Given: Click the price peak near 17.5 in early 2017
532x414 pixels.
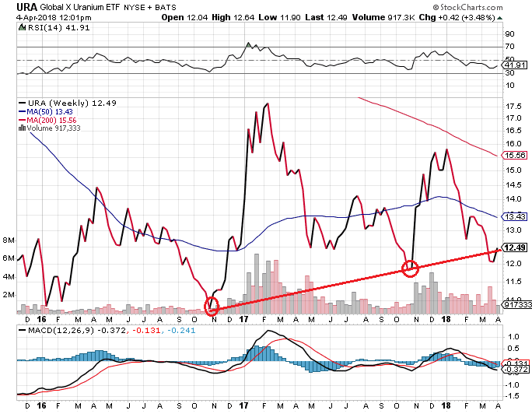Looking at the screenshot, I should [x=267, y=104].
